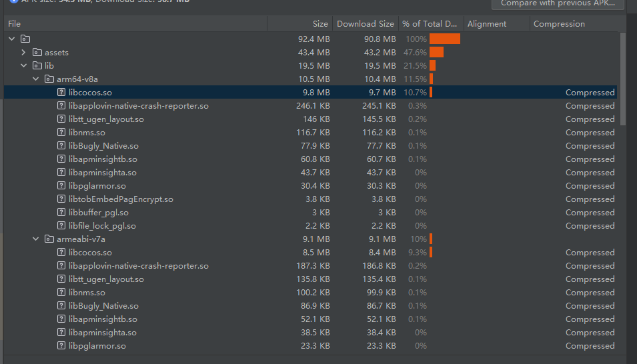Click file icon next to libbuffer_pgl.so

(x=61, y=213)
